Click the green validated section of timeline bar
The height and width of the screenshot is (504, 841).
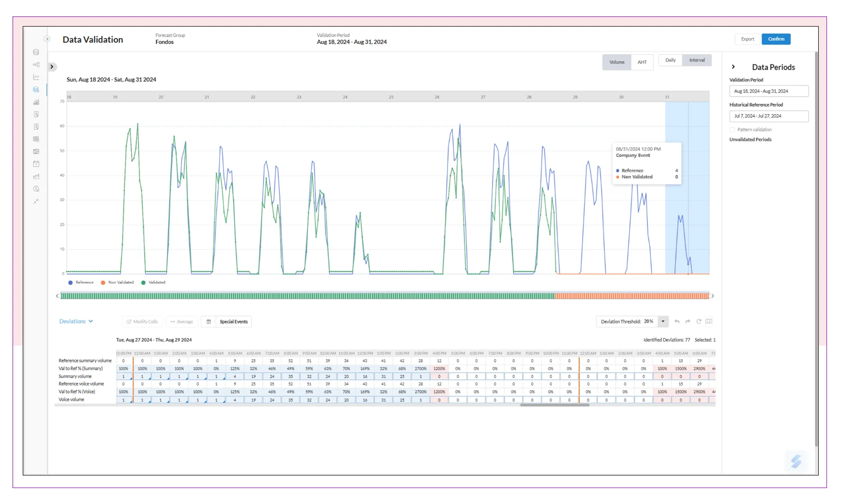pos(307,296)
